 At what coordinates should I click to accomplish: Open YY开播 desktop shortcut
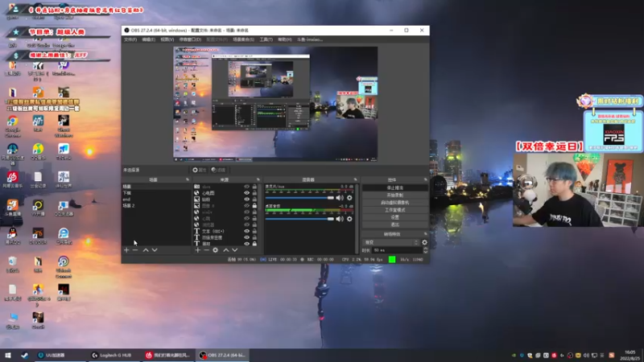(38, 208)
